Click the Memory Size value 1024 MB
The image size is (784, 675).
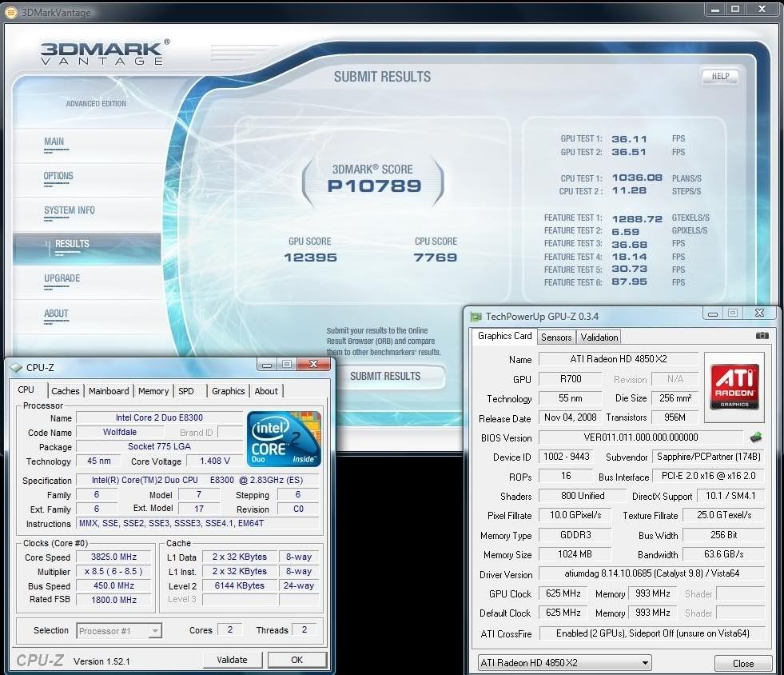575,554
